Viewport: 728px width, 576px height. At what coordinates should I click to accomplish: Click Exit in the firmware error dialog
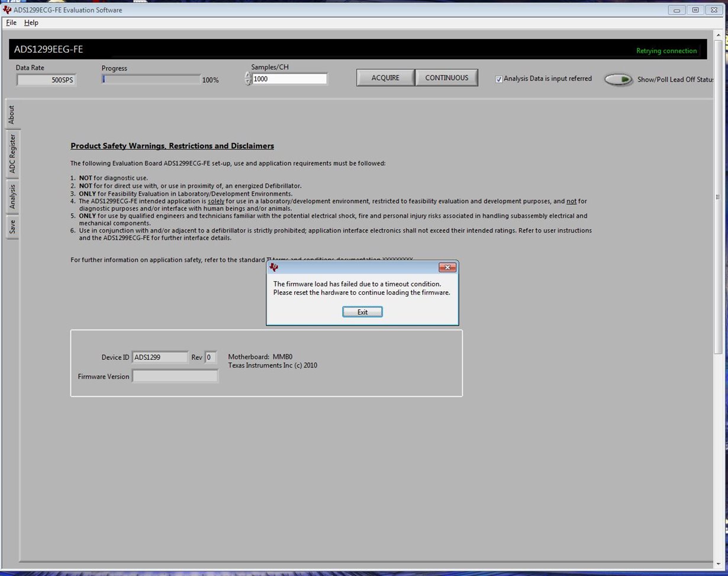pyautogui.click(x=362, y=312)
